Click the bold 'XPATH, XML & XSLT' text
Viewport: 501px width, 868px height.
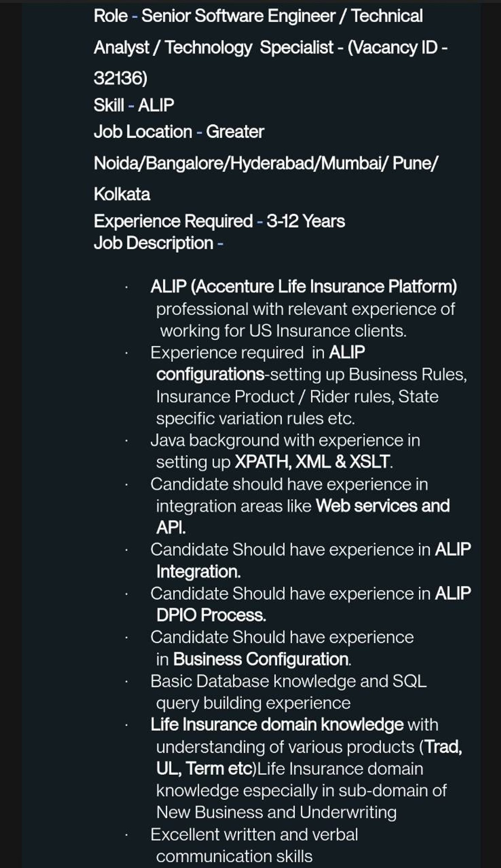[x=312, y=462]
